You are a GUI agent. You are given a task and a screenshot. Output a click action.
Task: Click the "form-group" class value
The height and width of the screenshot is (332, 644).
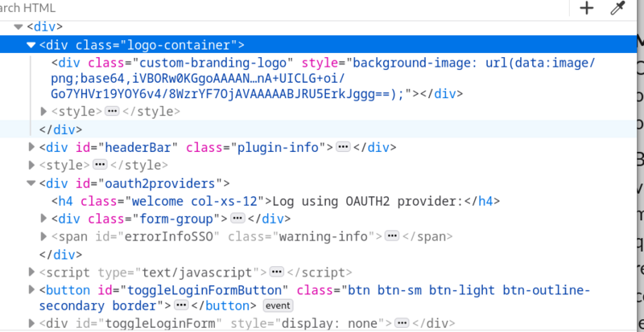click(177, 219)
